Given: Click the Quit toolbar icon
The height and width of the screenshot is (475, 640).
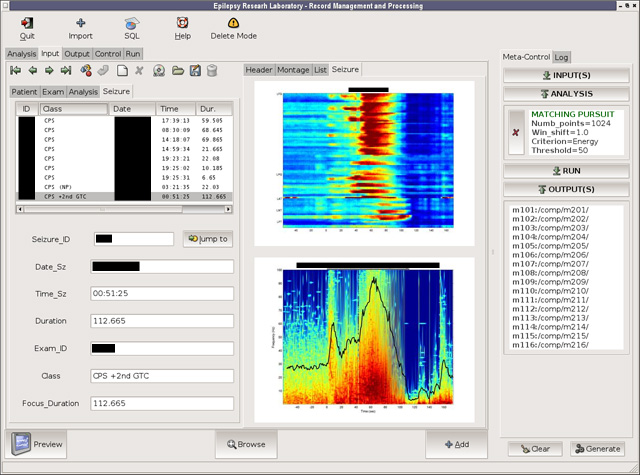Looking at the screenshot, I should point(27,23).
